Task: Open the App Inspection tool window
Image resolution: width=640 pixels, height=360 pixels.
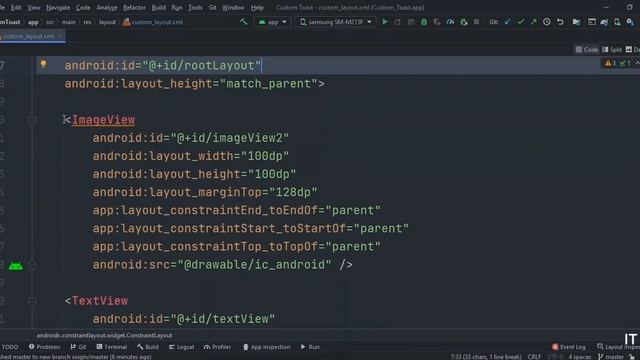Action: click(267, 347)
